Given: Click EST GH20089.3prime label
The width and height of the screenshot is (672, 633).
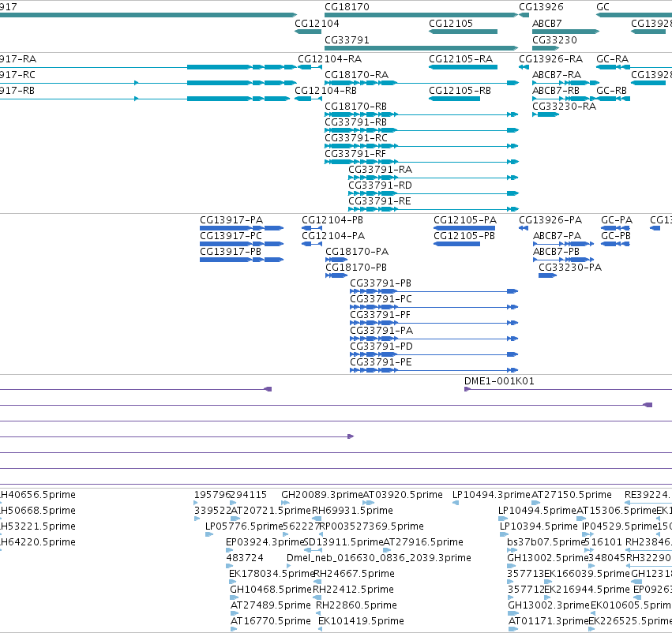Looking at the screenshot, I should tap(322, 495).
